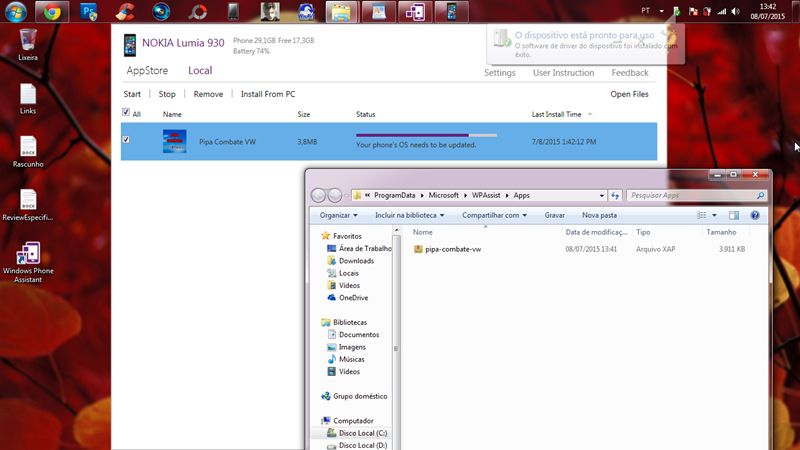Click Install From PC
The height and width of the screenshot is (450, 800).
[268, 94]
